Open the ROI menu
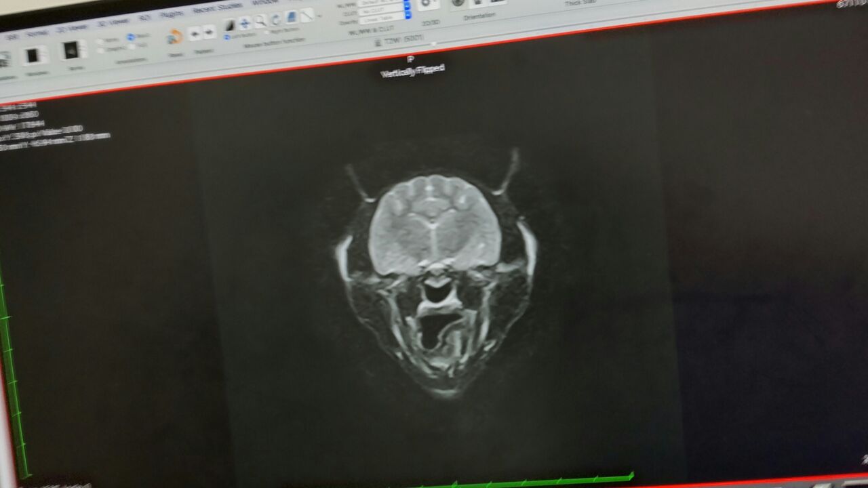 (x=144, y=17)
